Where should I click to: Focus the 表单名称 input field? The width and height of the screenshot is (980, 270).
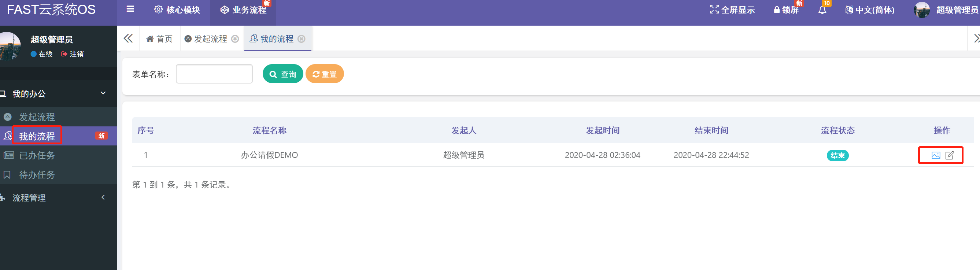[x=214, y=74]
